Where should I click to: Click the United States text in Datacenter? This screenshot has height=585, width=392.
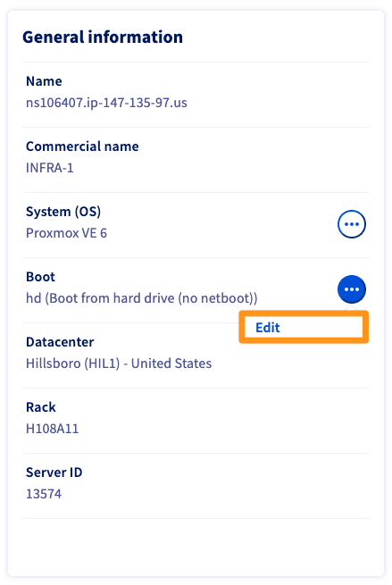(x=171, y=364)
